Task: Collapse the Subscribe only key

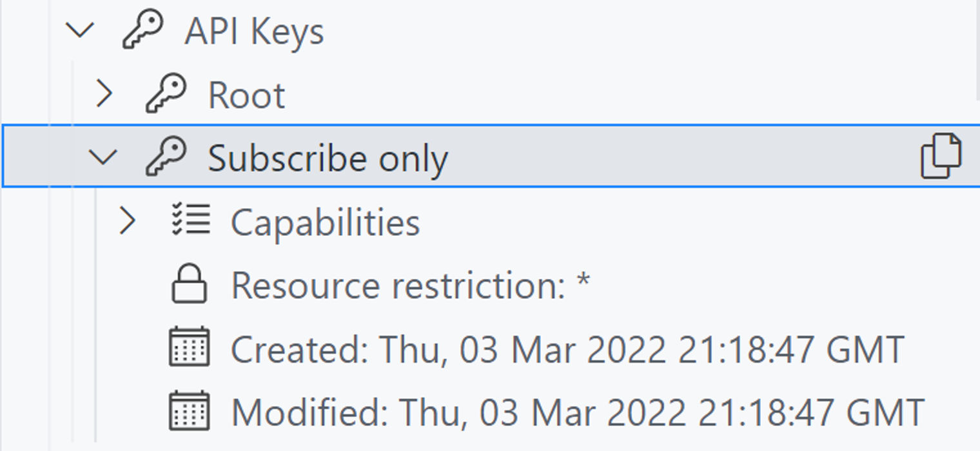Action: pyautogui.click(x=104, y=158)
